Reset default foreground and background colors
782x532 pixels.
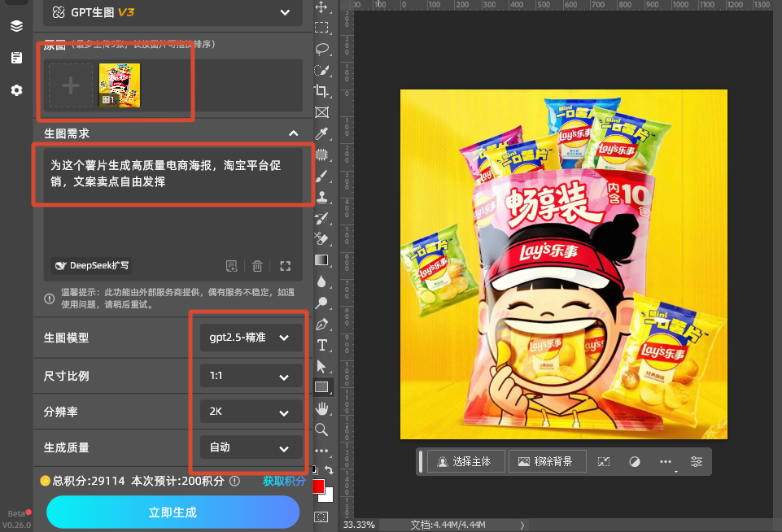[x=315, y=469]
